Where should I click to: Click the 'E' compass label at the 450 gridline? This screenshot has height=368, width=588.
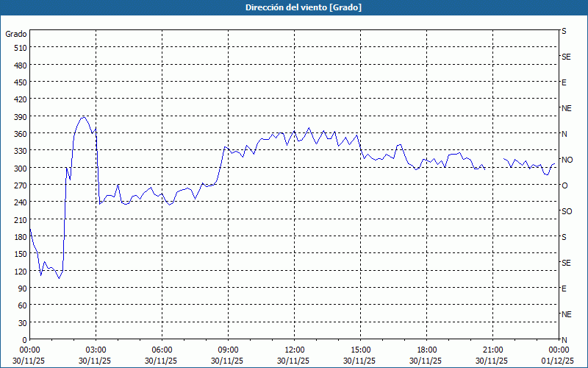pyautogui.click(x=564, y=82)
